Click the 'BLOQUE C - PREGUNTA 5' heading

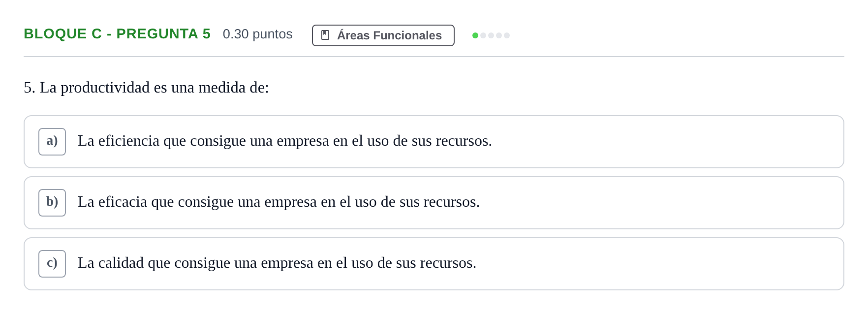pos(117,34)
